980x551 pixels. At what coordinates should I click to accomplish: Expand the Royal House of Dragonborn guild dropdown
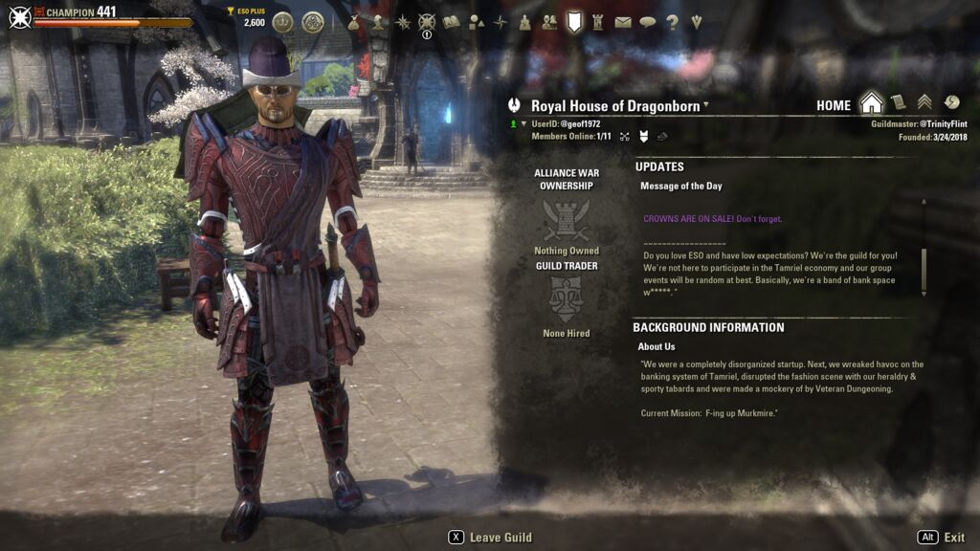pyautogui.click(x=706, y=104)
